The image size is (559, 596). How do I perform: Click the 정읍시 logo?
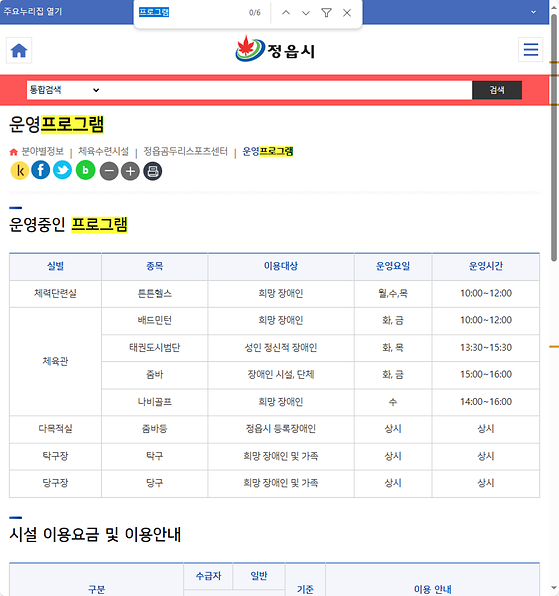pyautogui.click(x=275, y=49)
